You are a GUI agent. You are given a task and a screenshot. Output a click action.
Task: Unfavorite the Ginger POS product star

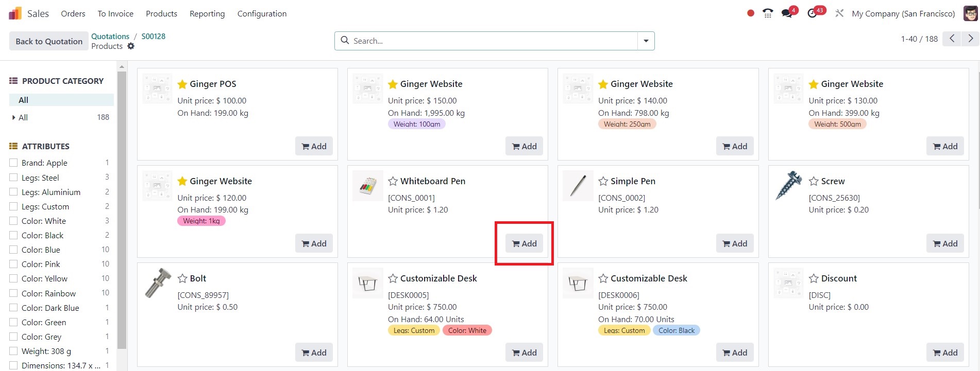[182, 84]
